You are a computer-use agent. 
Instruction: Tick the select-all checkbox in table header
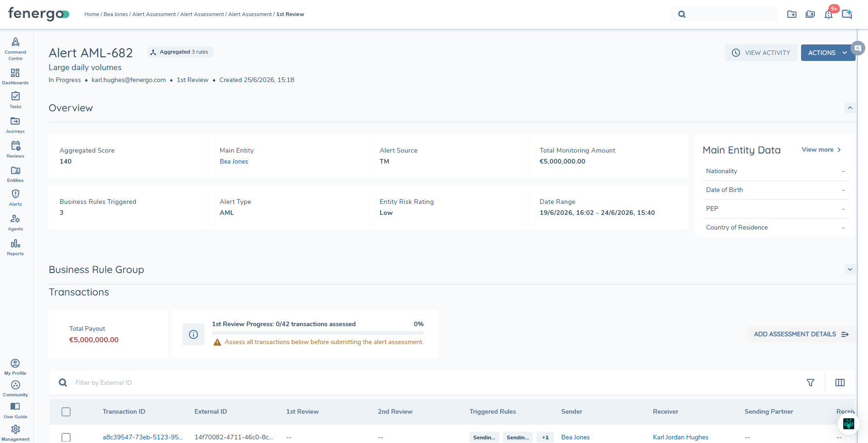coord(66,412)
